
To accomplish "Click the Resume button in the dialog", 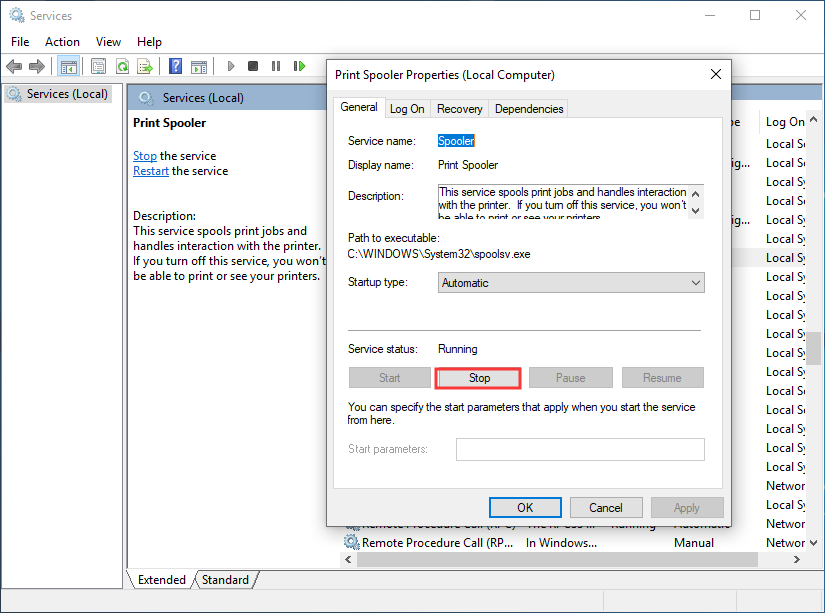I will [x=662, y=378].
